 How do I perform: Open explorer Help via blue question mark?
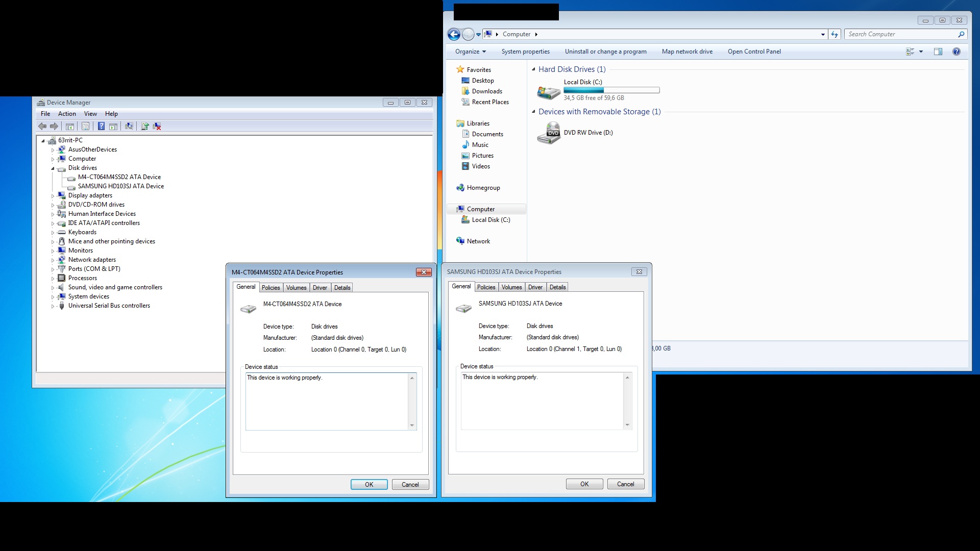[x=957, y=52]
